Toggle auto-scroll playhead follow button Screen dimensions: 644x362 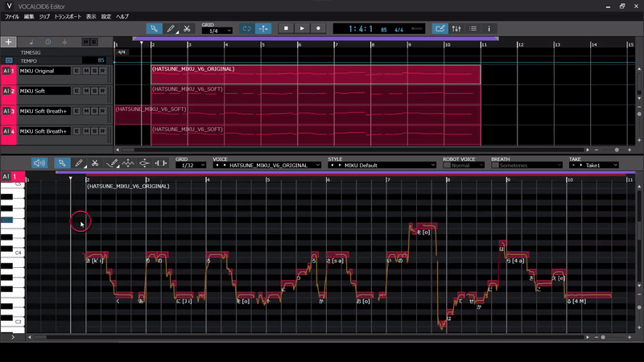[x=263, y=28]
